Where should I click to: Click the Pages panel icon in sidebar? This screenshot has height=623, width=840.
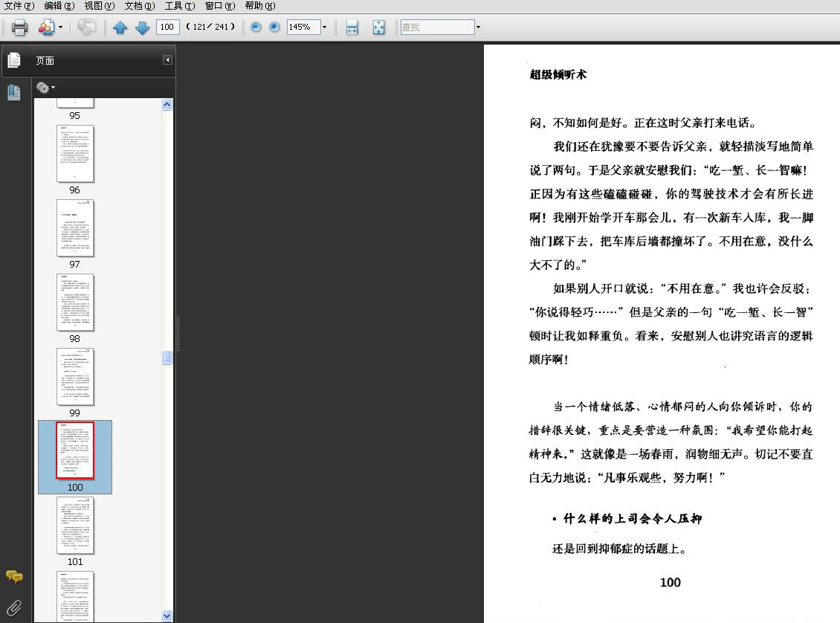pyautogui.click(x=14, y=60)
